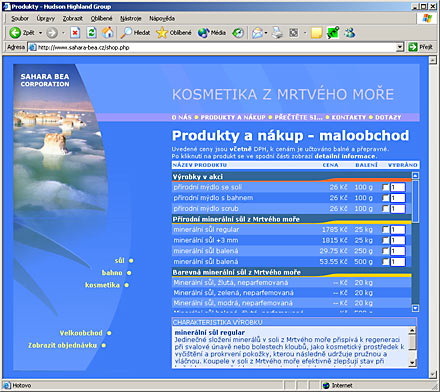
Task: Click the green bug toolbar icon
Action: click(x=333, y=33)
